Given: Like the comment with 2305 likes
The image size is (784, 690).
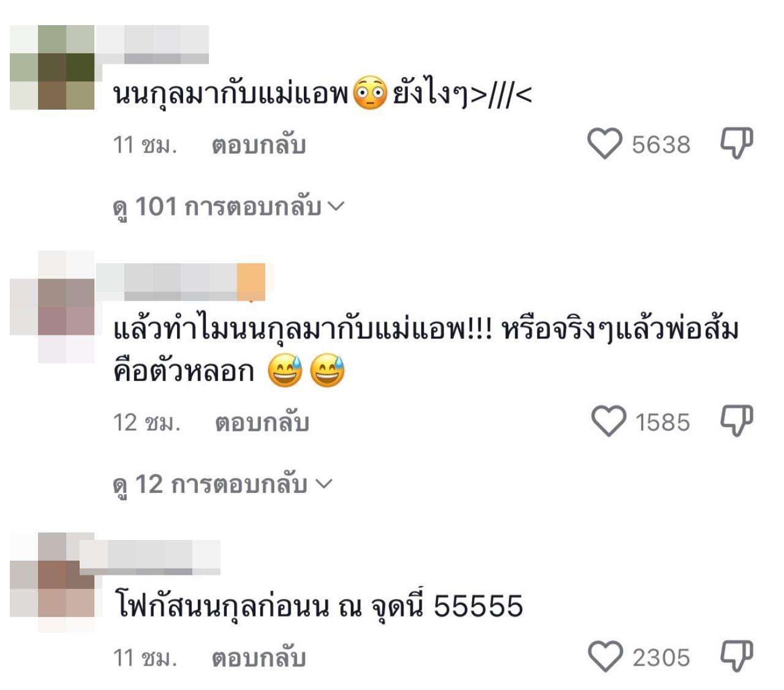Looking at the screenshot, I should (x=605, y=657).
